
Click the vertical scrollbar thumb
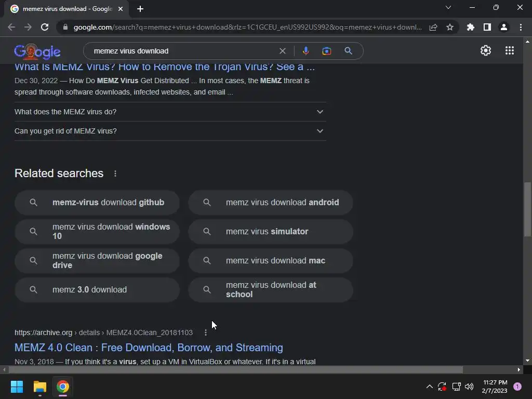click(x=527, y=209)
